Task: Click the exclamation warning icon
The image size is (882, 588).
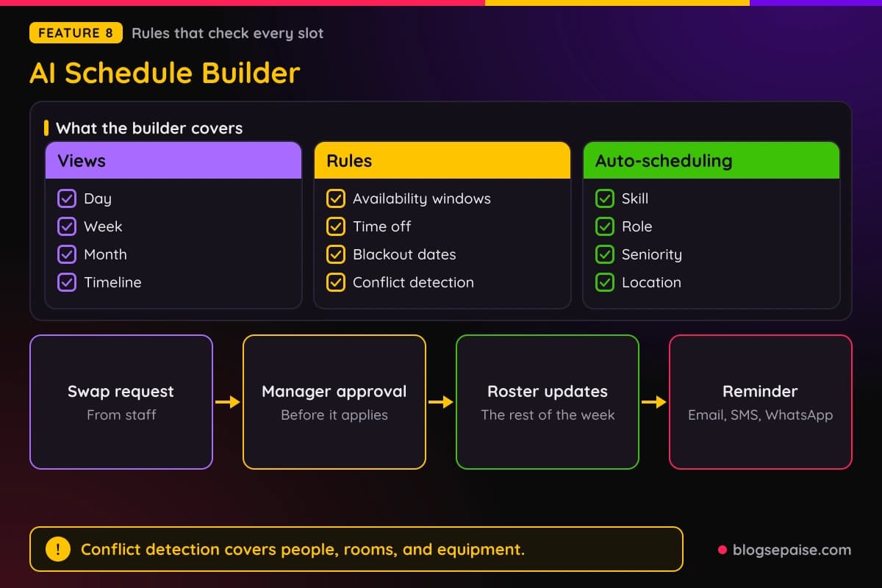Action: click(x=58, y=549)
